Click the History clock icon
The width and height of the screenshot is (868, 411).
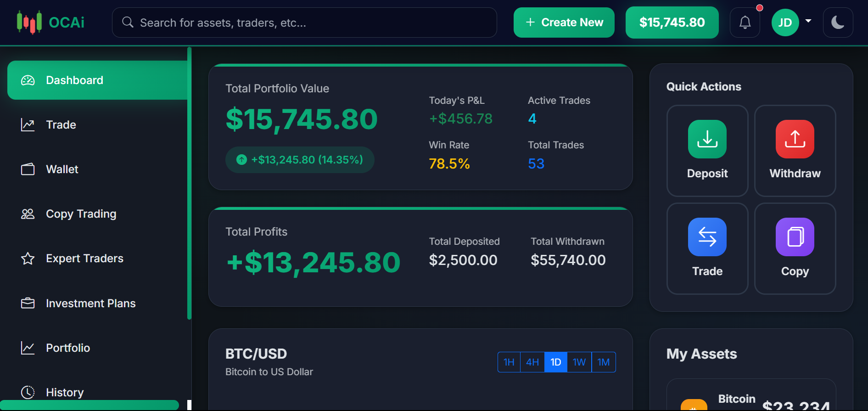click(x=28, y=393)
